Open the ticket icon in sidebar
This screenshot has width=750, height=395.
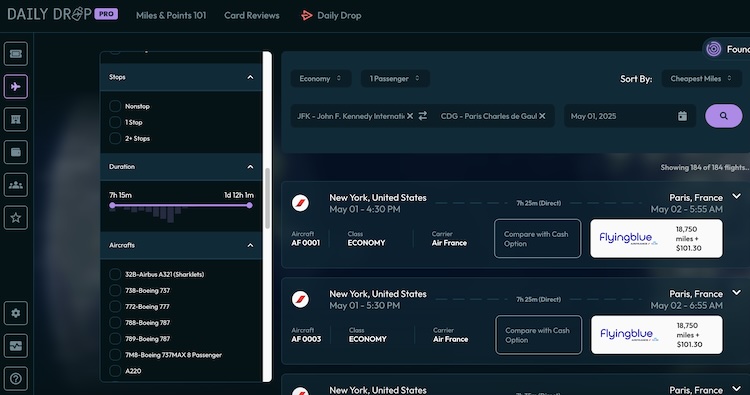click(16, 54)
